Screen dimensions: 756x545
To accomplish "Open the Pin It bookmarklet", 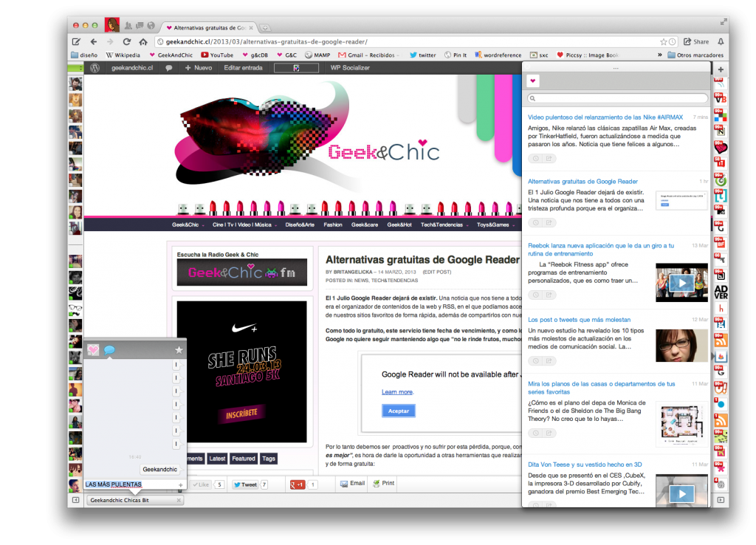I will (x=456, y=55).
